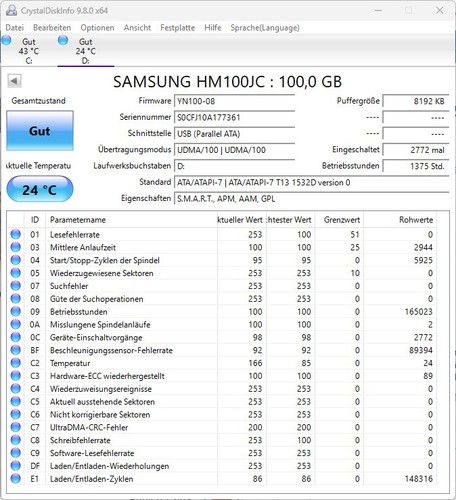Image resolution: width=456 pixels, height=500 pixels.
Task: Click status icon of row DF Laden/Entladen-Wiederholungen
Action: pos(15,466)
